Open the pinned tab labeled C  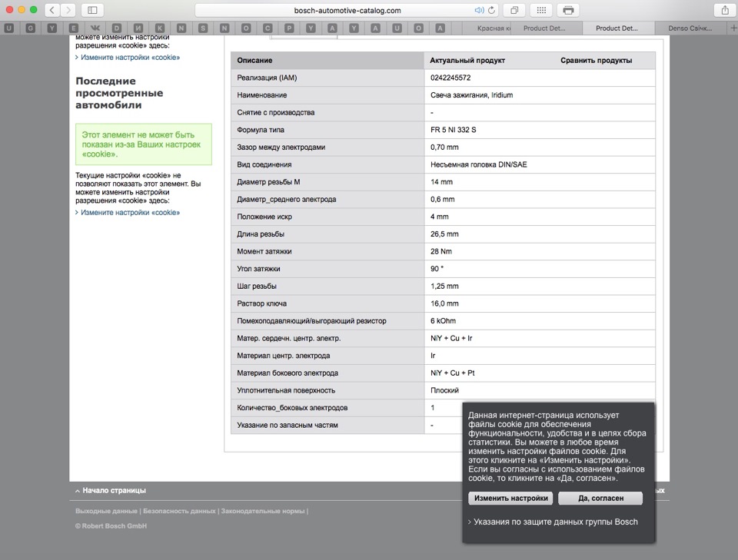[268, 28]
